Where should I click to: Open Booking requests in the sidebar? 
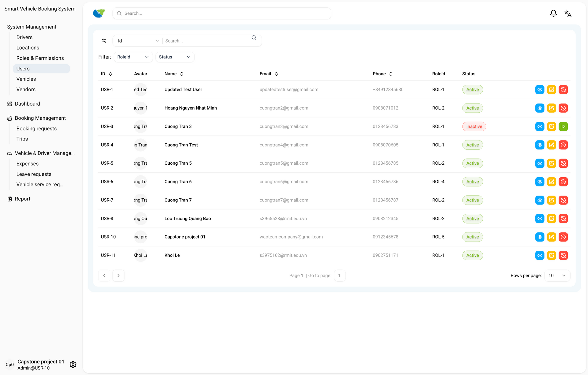36,129
